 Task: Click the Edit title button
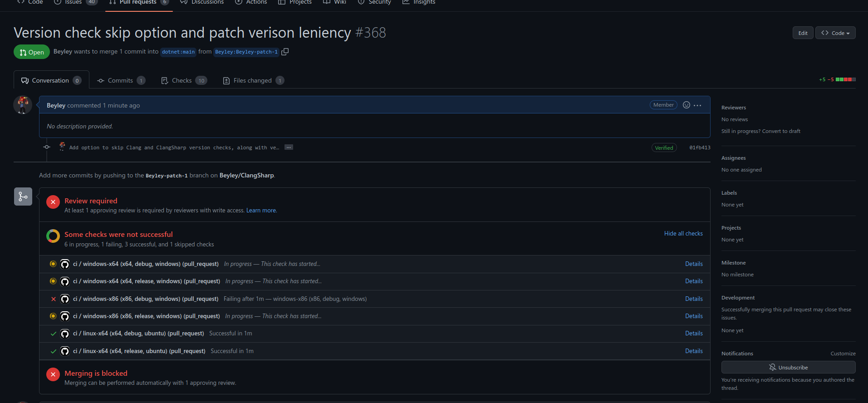803,33
